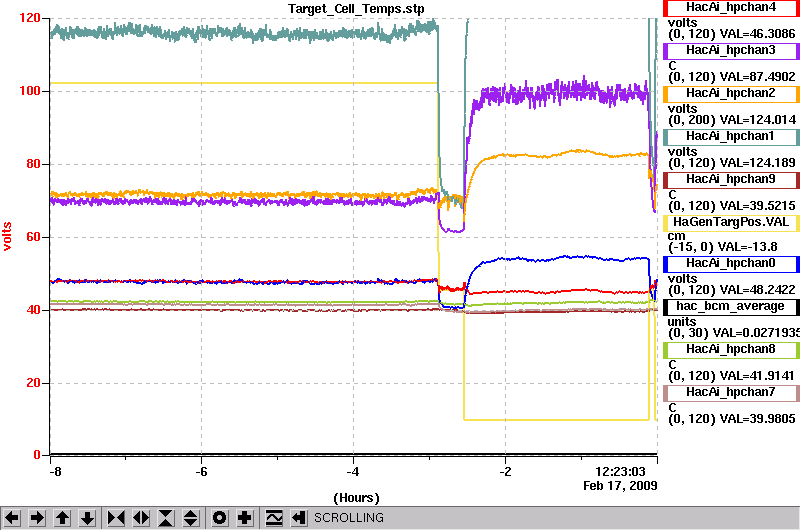
Task: Click the VAL=41.9141 readout for hpchan8
Action: pyautogui.click(x=757, y=376)
